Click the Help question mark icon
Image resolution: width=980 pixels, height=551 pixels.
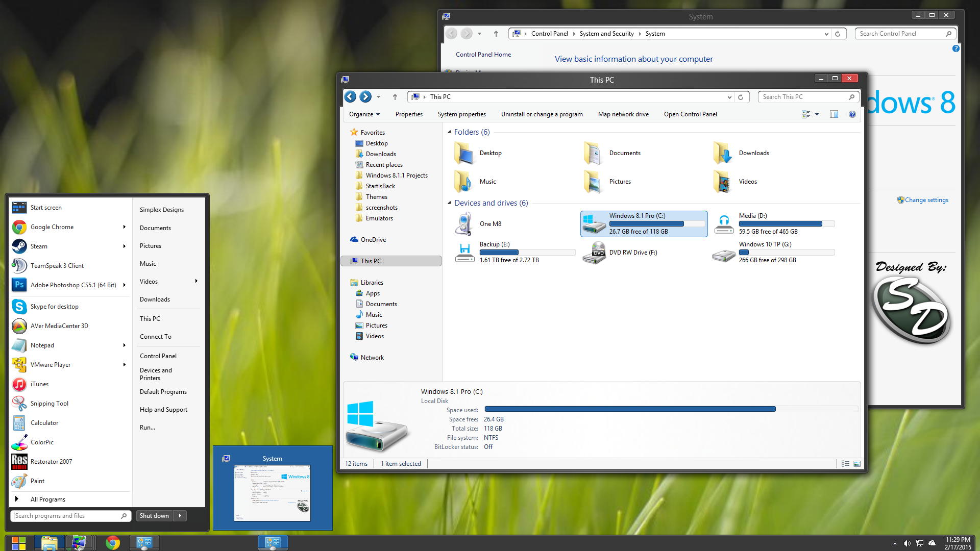click(x=852, y=114)
